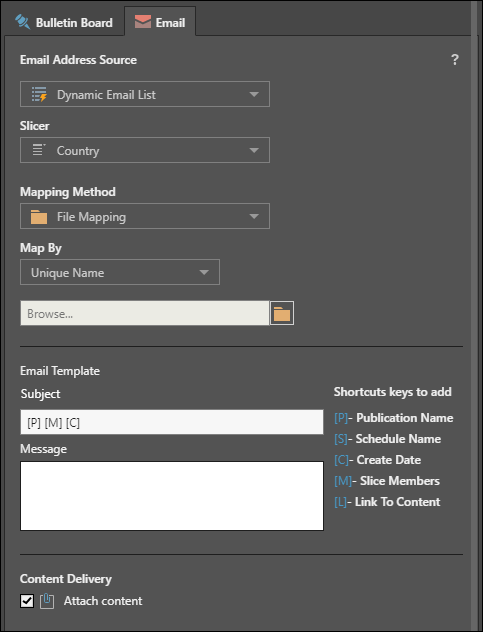Insert the [P] Publication Name shortcut
483x632 pixels.
[x=393, y=418]
